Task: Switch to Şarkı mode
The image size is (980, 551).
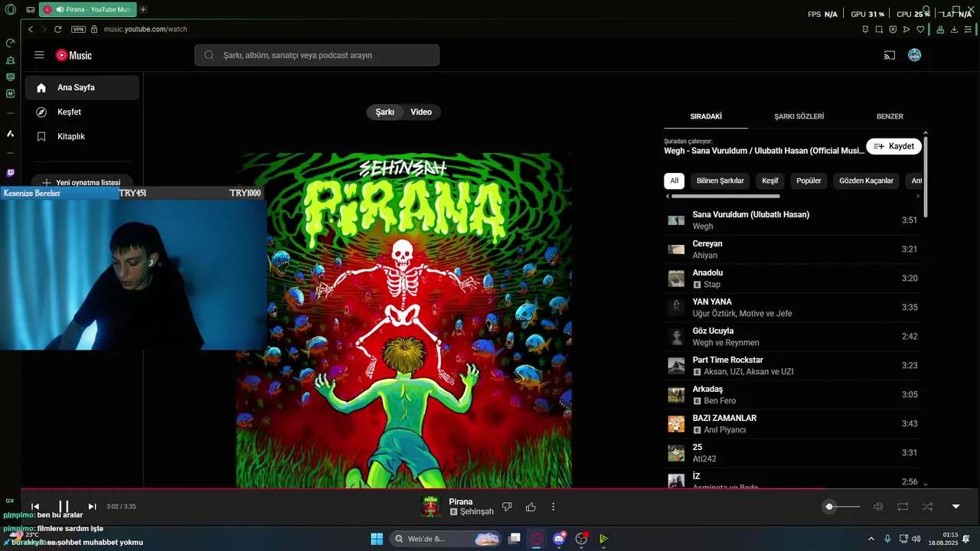Action: pos(384,112)
